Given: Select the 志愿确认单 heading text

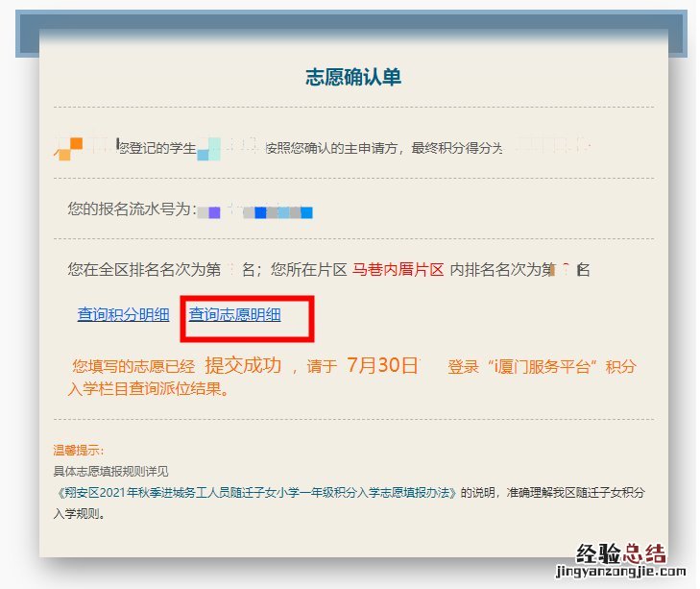Looking at the screenshot, I should (x=353, y=77).
